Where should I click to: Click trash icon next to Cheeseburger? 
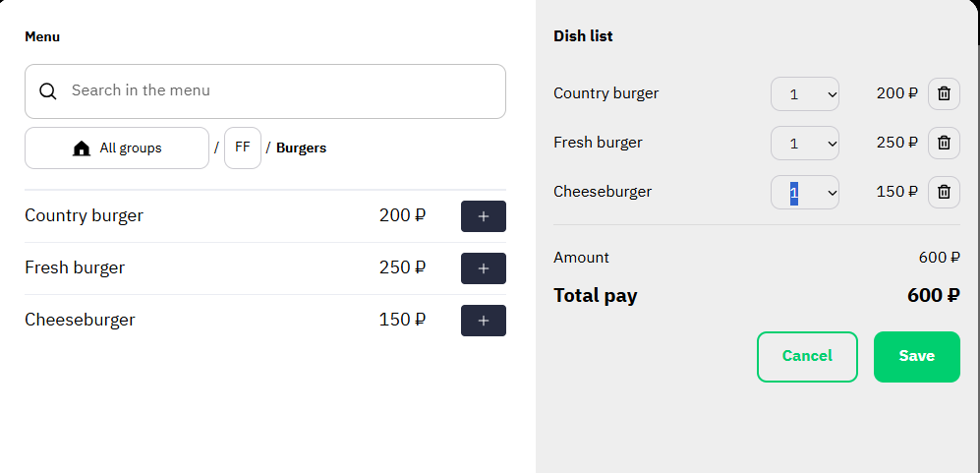944,192
